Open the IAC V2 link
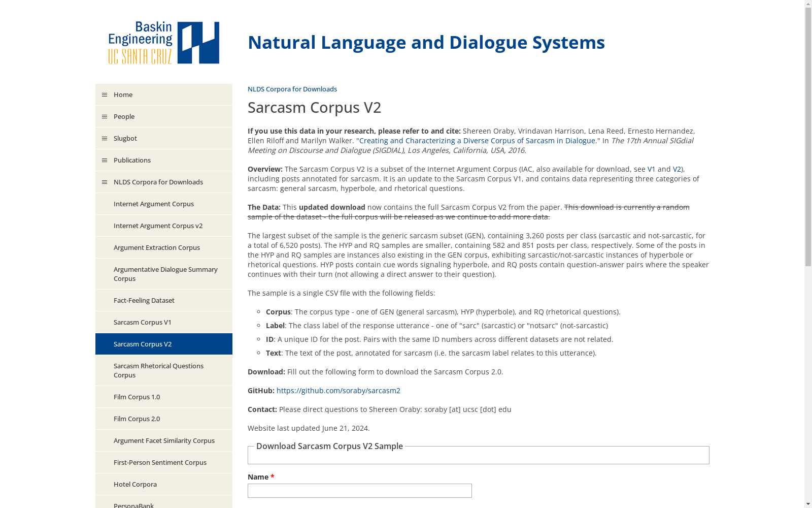 676,169
